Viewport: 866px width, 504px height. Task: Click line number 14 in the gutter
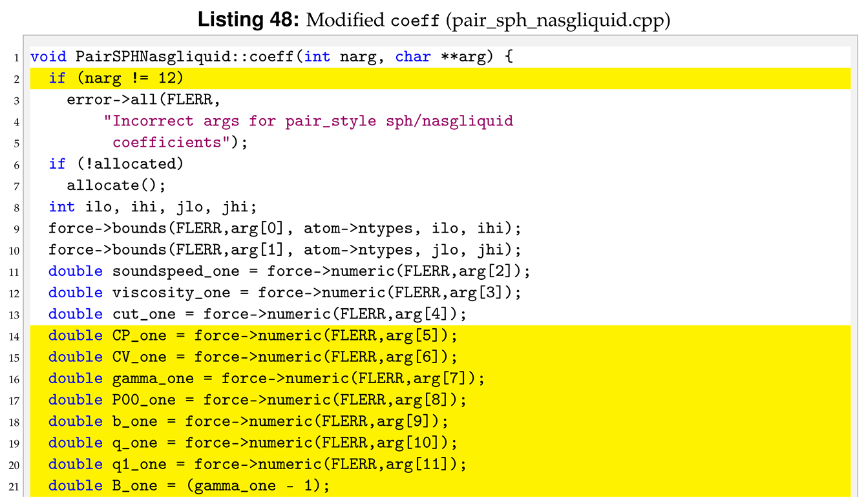[15, 336]
